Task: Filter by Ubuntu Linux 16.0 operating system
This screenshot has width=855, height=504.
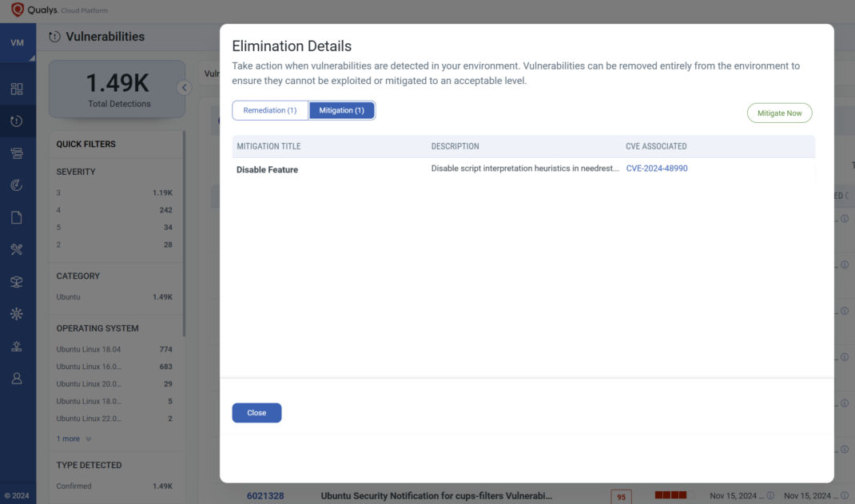Action: pos(114,367)
